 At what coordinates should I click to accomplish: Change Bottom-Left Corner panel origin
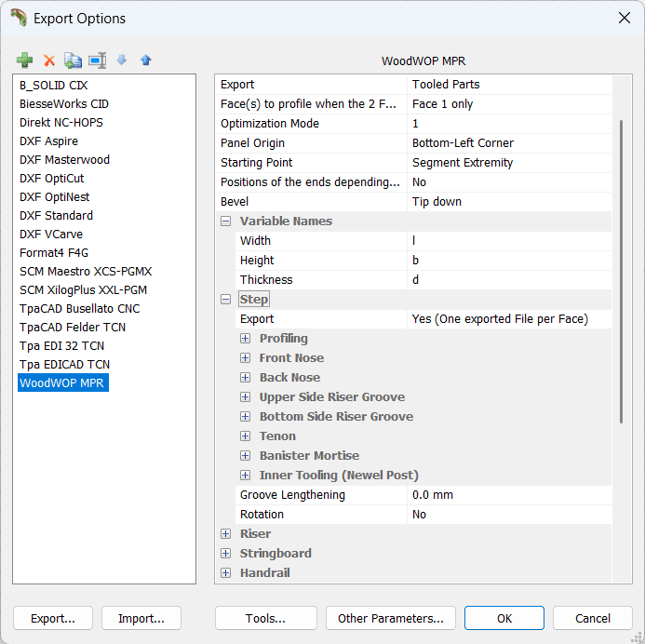tap(509, 143)
